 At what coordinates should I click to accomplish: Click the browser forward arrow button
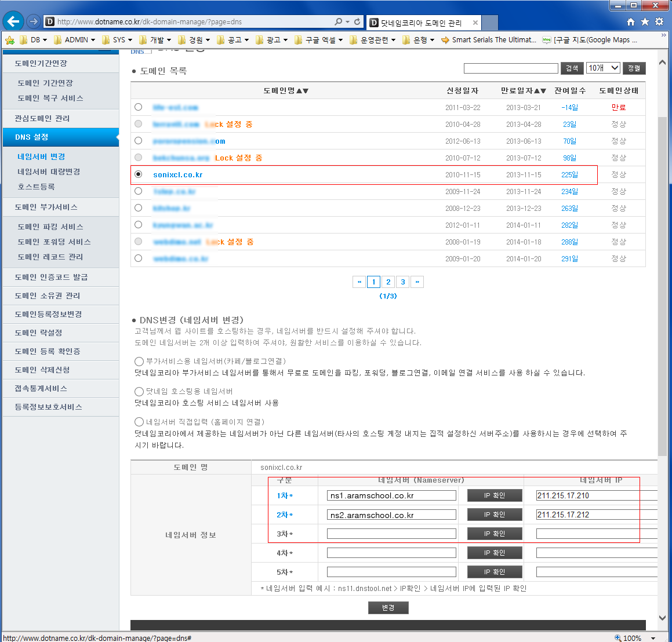point(34,21)
